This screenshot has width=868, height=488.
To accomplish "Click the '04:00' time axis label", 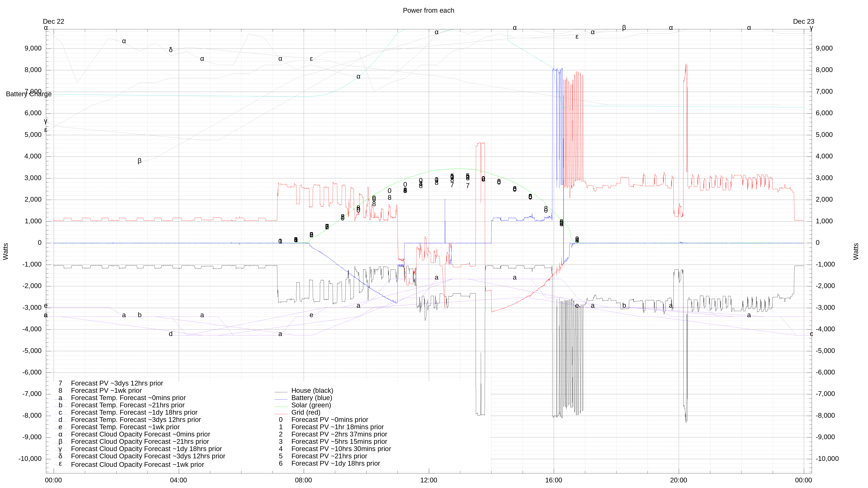I will coord(179,480).
